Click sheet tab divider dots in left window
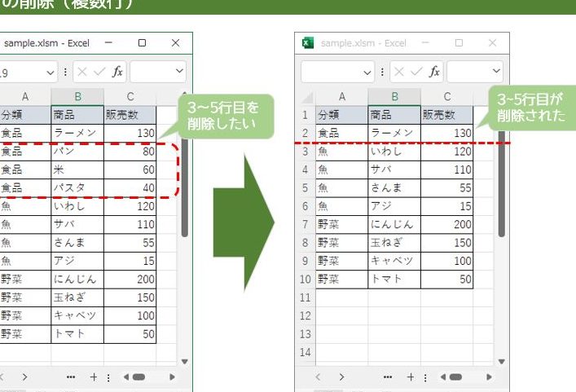The width and height of the screenshot is (576, 392). 108,377
